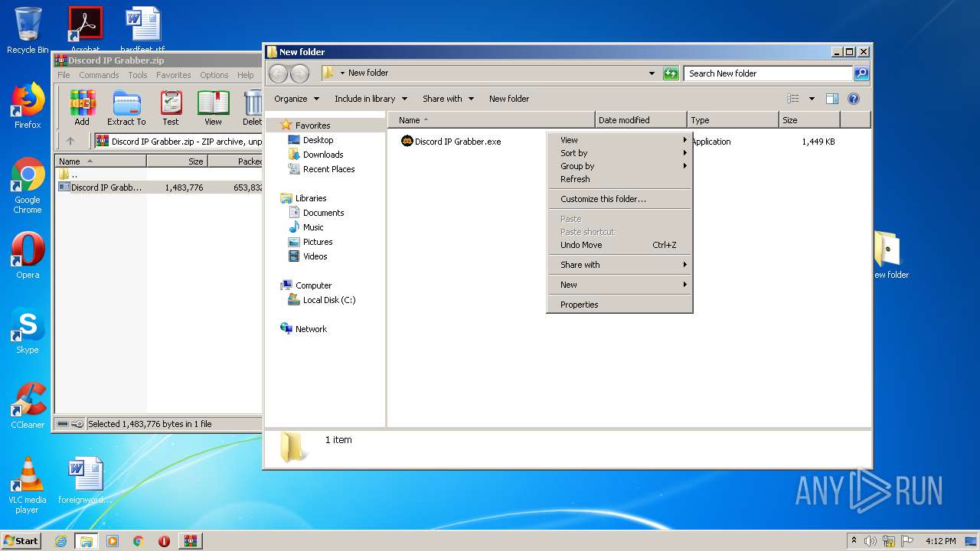Open WinRAR Favorites menu

click(x=174, y=75)
